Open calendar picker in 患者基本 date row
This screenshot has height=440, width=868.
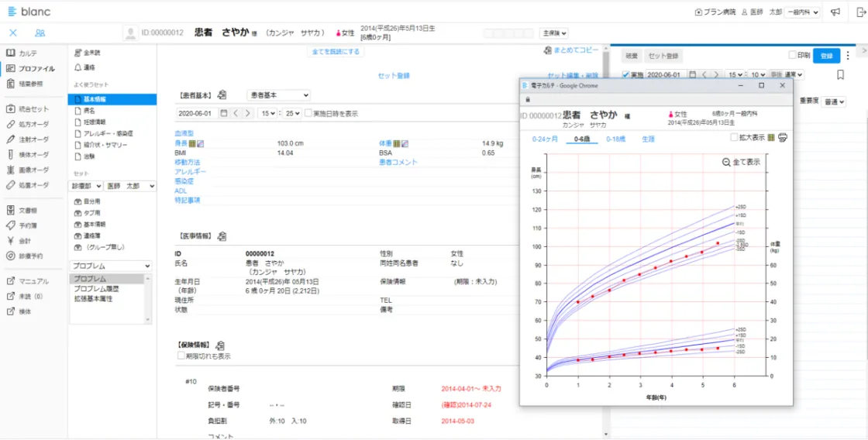point(224,113)
